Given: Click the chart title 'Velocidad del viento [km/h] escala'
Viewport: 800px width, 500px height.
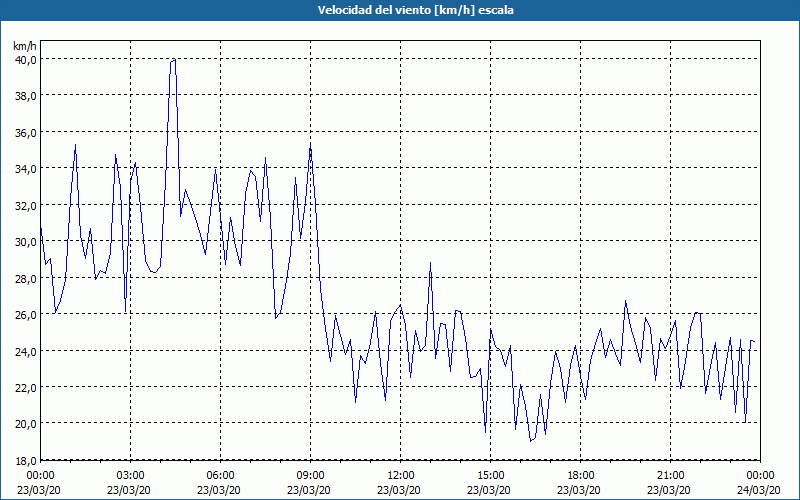Looking at the screenshot, I should pos(415,10).
